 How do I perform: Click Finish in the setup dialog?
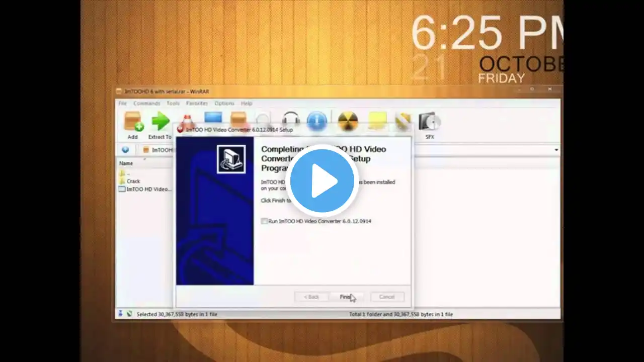click(347, 297)
